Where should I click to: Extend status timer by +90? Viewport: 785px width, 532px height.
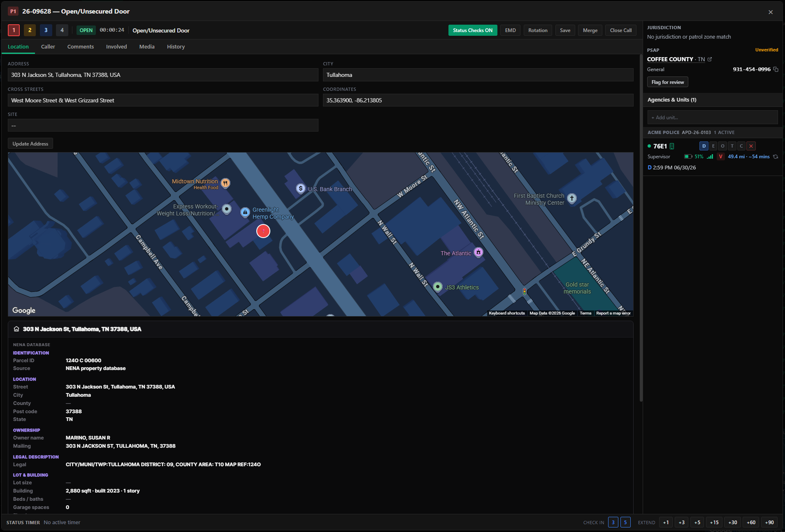click(x=769, y=523)
